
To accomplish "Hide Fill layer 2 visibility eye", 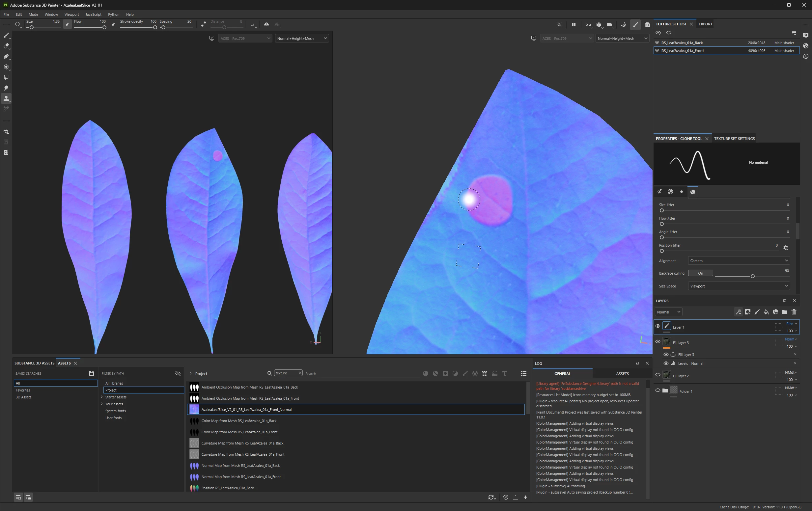I will pos(658,374).
